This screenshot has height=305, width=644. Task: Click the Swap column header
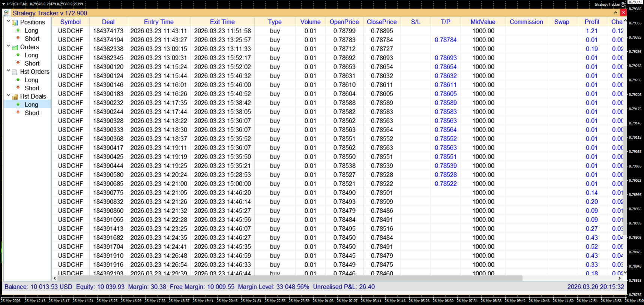[x=562, y=22]
